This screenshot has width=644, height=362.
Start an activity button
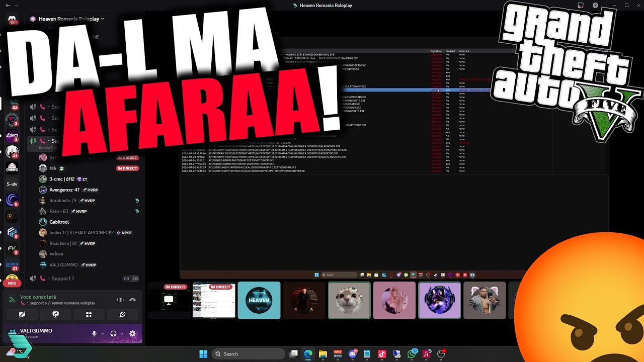point(89,314)
